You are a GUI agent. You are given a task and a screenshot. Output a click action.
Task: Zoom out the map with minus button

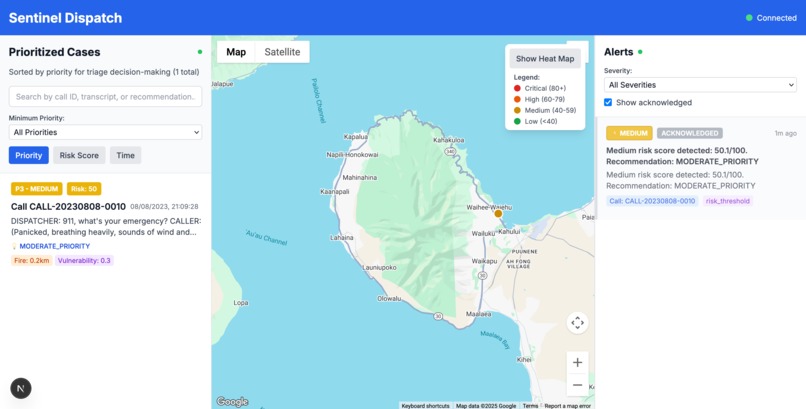577,385
